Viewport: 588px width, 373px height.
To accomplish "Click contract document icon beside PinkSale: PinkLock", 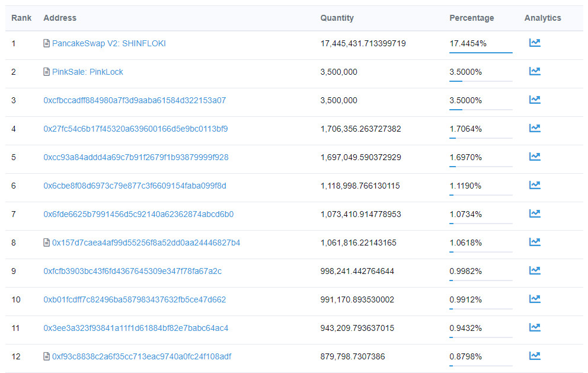I will (x=46, y=72).
